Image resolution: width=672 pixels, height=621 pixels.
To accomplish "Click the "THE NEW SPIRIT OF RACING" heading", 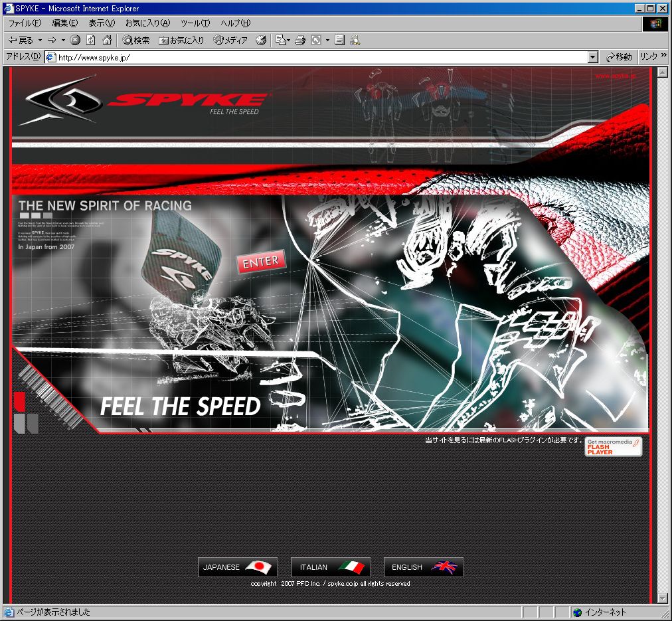I will [105, 206].
